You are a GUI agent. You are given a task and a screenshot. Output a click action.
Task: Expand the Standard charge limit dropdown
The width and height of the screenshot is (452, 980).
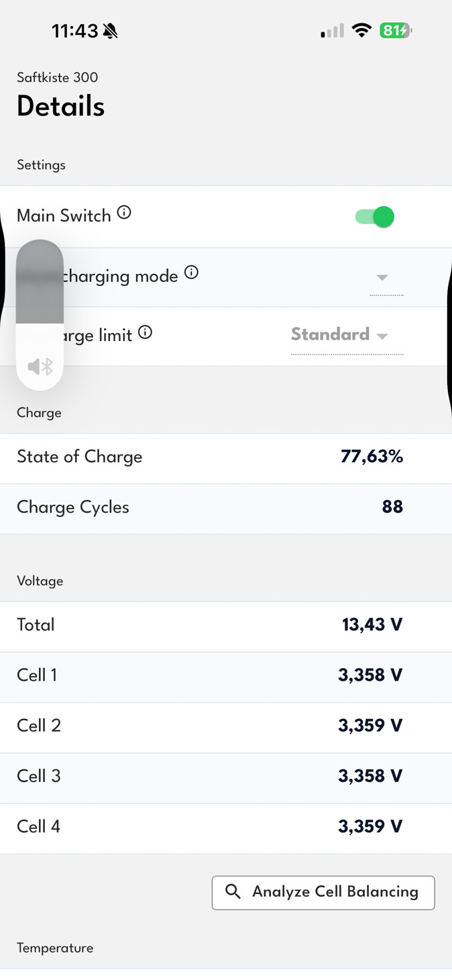click(x=346, y=335)
